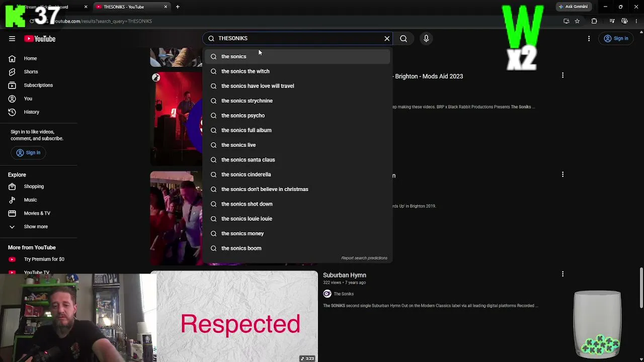Open the browser Extensions puzzle icon

[x=594, y=21]
